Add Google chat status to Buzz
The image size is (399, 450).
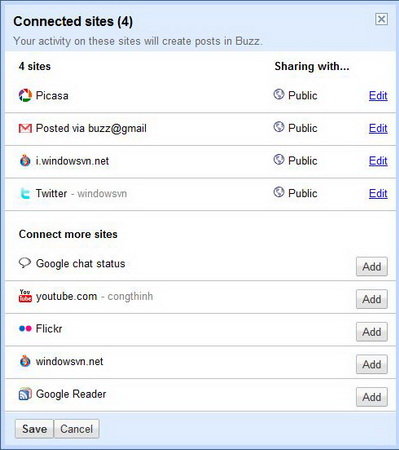[372, 266]
